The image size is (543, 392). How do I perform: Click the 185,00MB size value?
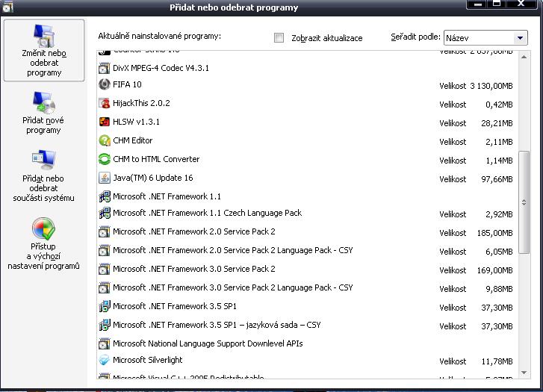(x=495, y=233)
